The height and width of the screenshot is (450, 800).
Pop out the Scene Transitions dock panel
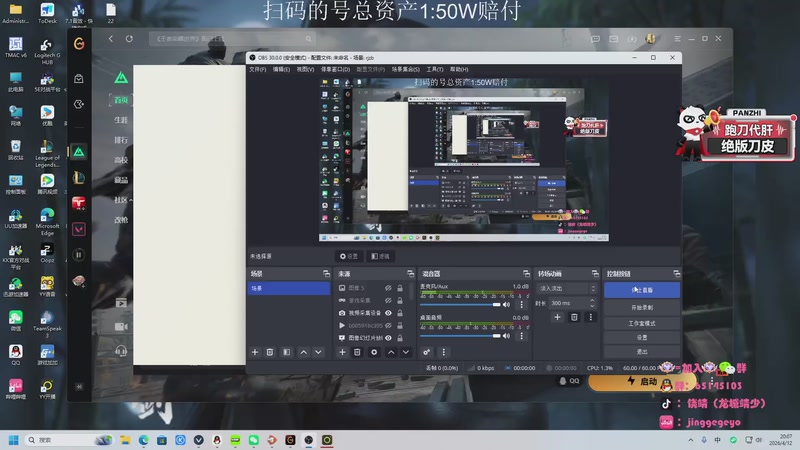pos(595,274)
